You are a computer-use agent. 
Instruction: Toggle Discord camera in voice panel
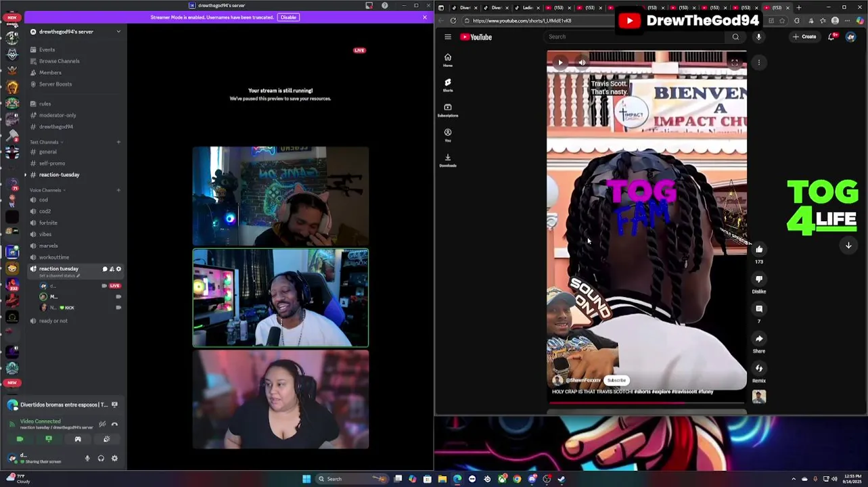pyautogui.click(x=20, y=440)
